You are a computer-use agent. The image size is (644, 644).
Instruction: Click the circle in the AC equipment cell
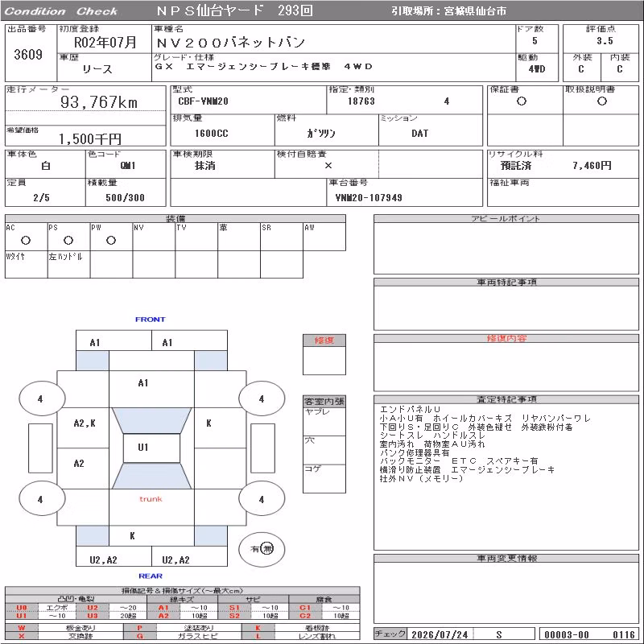click(26, 240)
